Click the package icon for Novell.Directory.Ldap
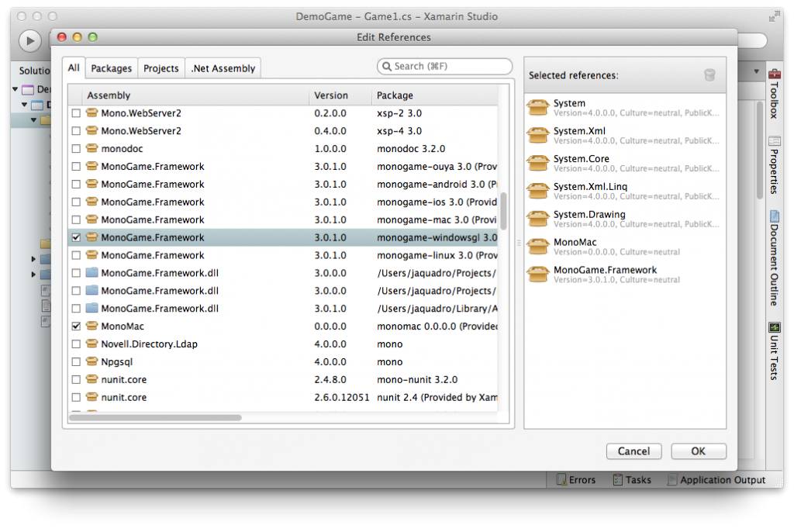Screen dimensions: 794x532 91,344
